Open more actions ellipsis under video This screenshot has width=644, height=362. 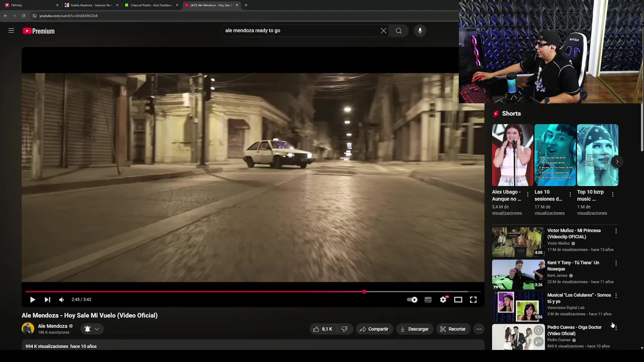pyautogui.click(x=478, y=329)
